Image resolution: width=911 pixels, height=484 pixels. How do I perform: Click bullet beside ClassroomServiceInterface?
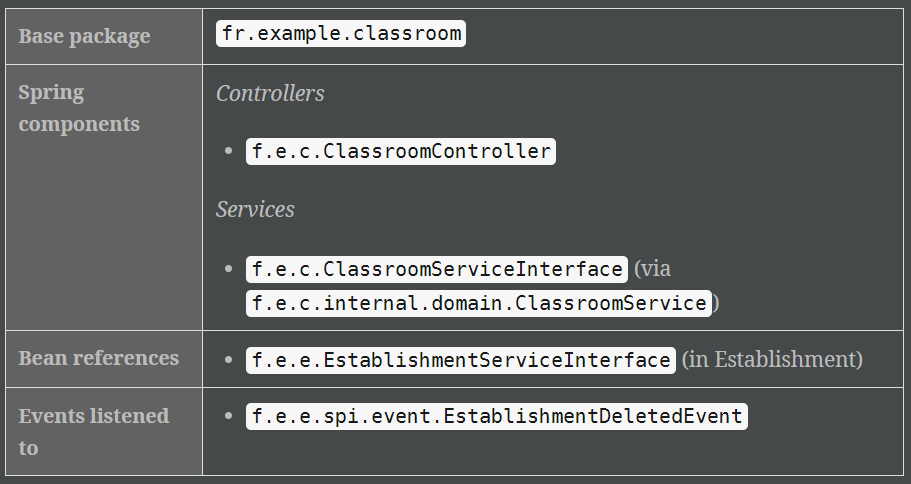point(228,268)
